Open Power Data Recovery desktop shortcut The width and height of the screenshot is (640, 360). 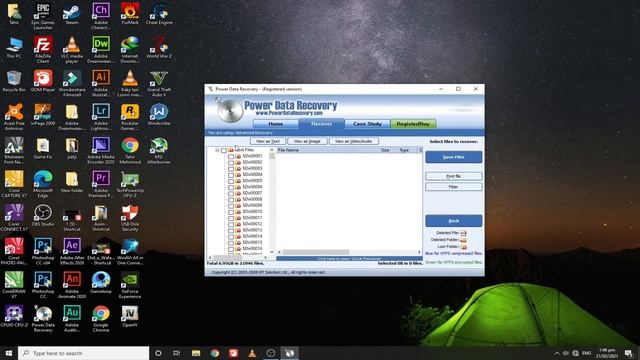click(x=43, y=319)
